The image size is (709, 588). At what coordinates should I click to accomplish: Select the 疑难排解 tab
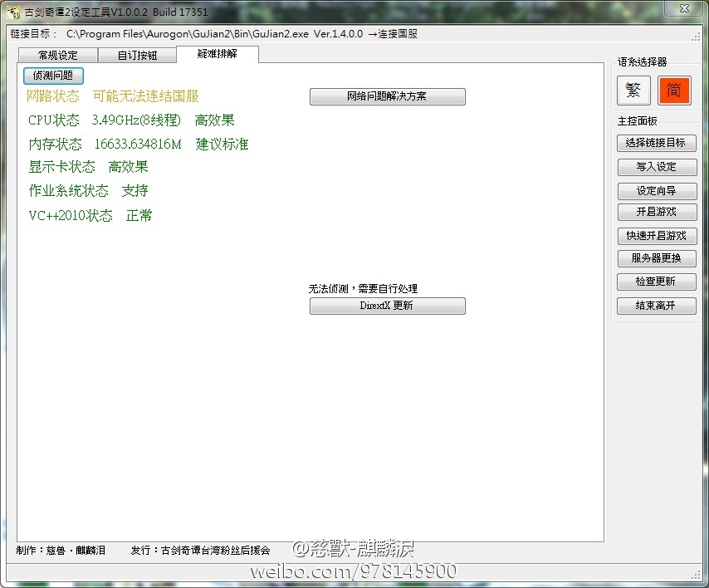(x=217, y=54)
